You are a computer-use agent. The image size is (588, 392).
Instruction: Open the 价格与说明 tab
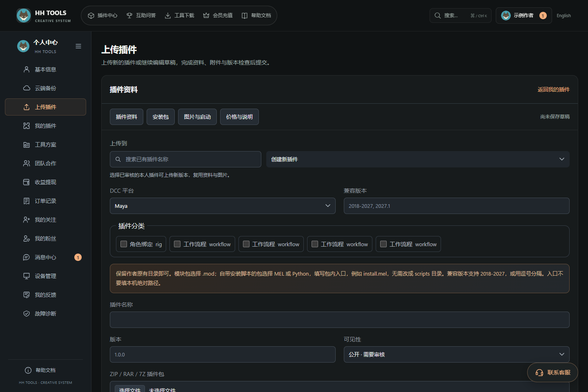click(x=239, y=117)
